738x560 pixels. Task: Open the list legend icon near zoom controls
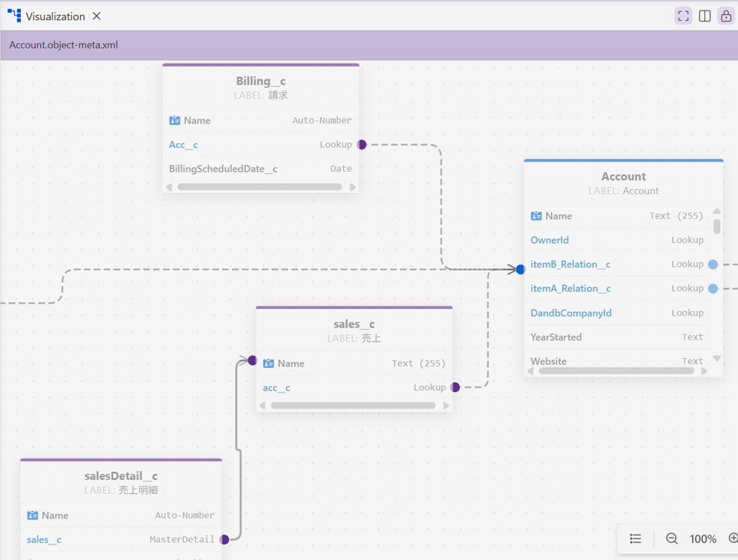click(x=636, y=538)
